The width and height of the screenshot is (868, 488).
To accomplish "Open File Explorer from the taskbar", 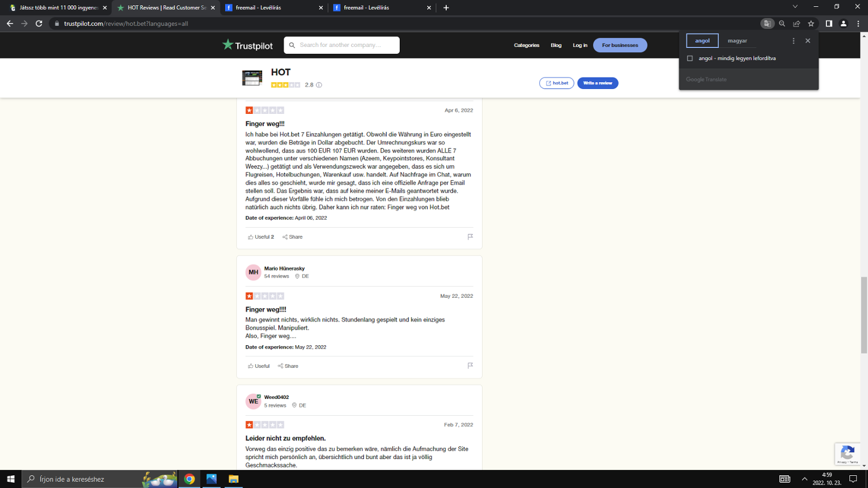I will click(233, 479).
